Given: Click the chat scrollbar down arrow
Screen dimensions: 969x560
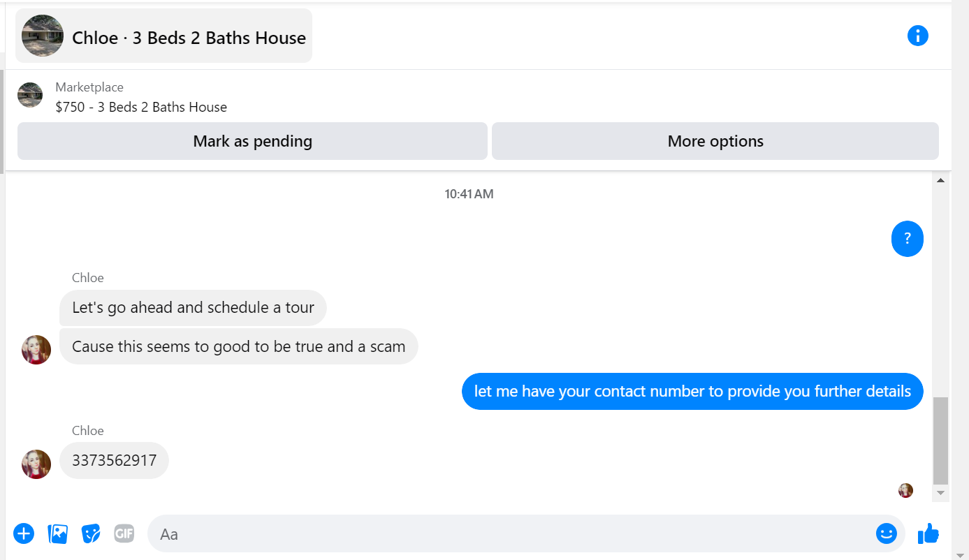Looking at the screenshot, I should (940, 493).
